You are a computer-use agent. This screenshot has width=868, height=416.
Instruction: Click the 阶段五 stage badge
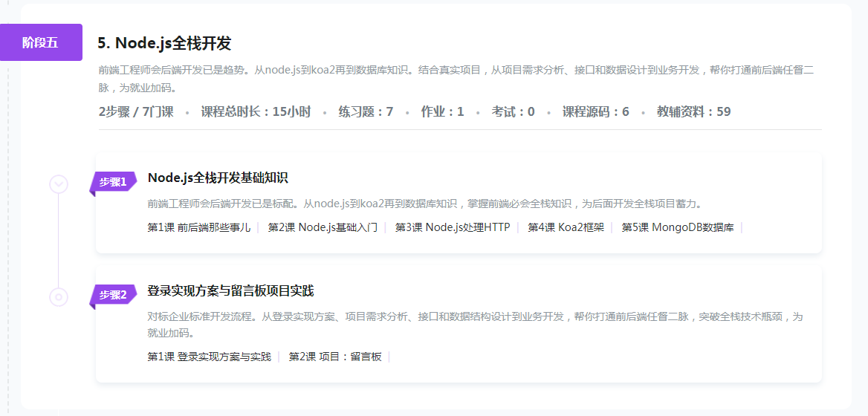pyautogui.click(x=41, y=42)
